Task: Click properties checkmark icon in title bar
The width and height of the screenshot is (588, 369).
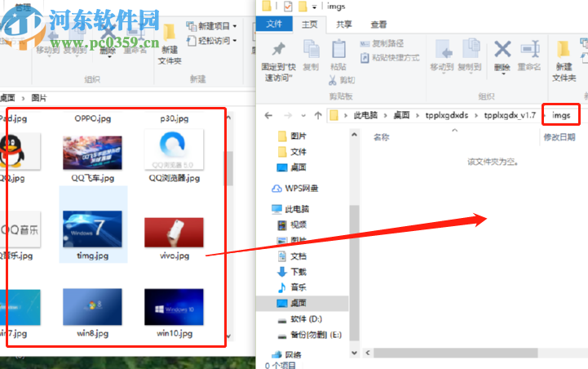Action: click(288, 7)
